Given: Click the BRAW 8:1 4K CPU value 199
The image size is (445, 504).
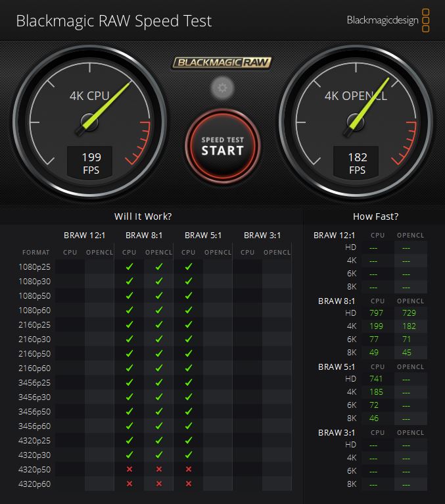Looking at the screenshot, I should [x=376, y=326].
